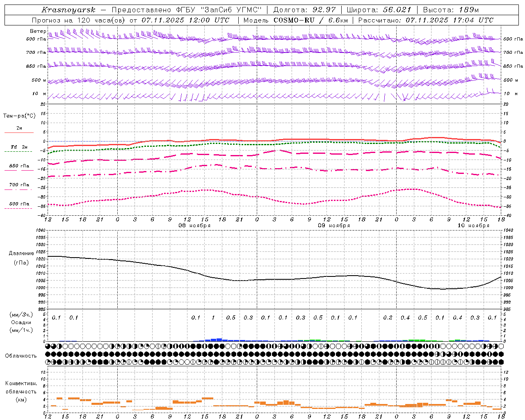
Task: Click the '10 м' wind level label on left
Action: pyautogui.click(x=39, y=94)
